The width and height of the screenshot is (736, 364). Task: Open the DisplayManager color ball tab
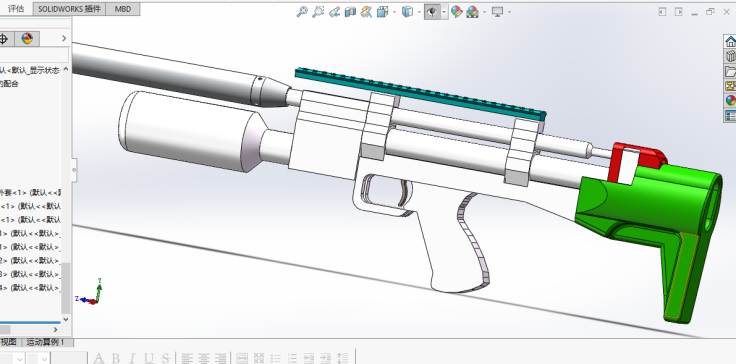coord(27,39)
